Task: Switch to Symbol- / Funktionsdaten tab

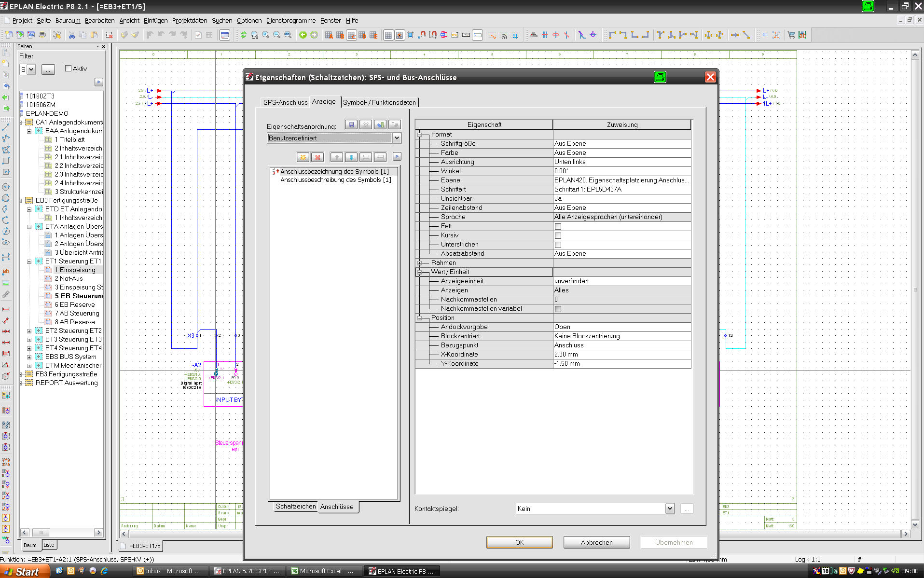Action: 379,102
